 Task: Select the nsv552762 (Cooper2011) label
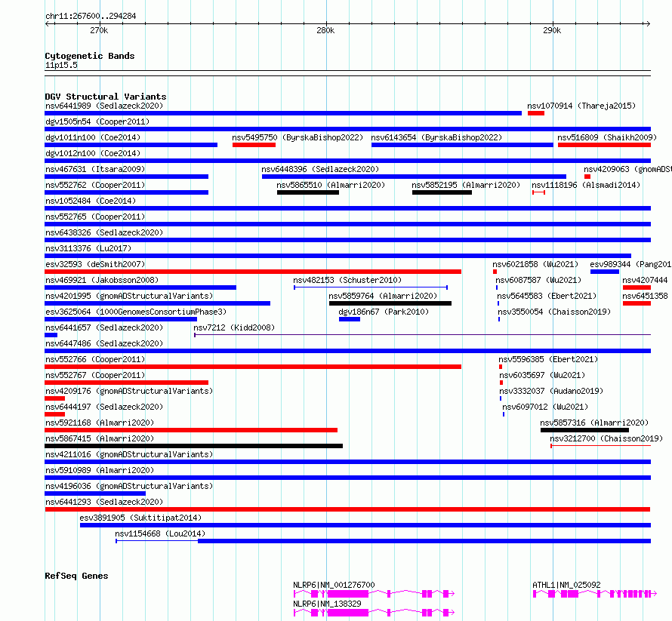pos(95,185)
